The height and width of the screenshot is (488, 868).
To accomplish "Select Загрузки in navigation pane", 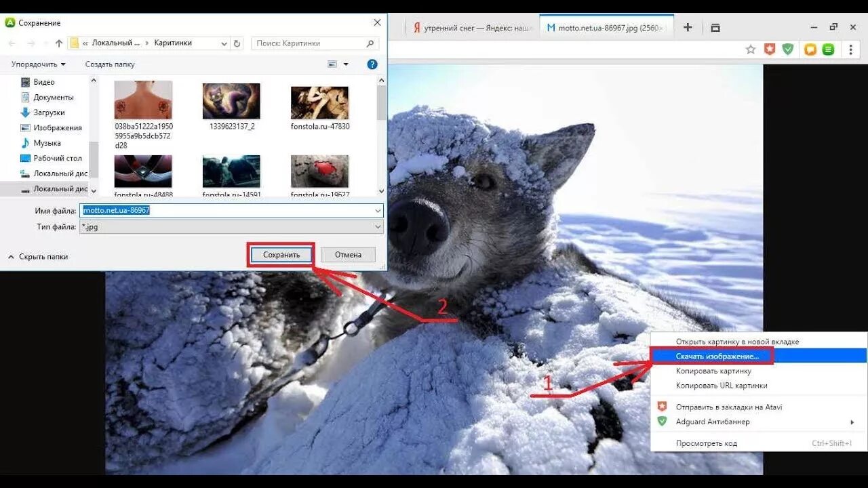I will pos(49,113).
